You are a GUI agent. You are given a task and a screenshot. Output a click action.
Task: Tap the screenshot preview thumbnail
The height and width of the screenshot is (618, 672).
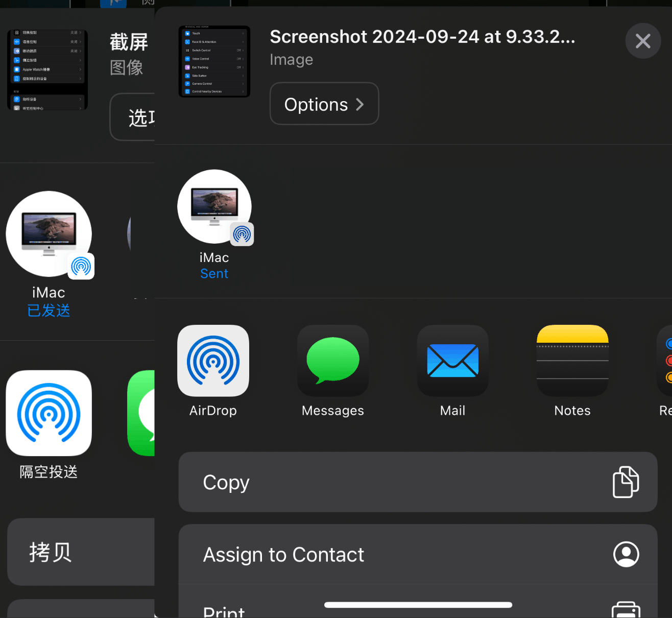point(214,61)
